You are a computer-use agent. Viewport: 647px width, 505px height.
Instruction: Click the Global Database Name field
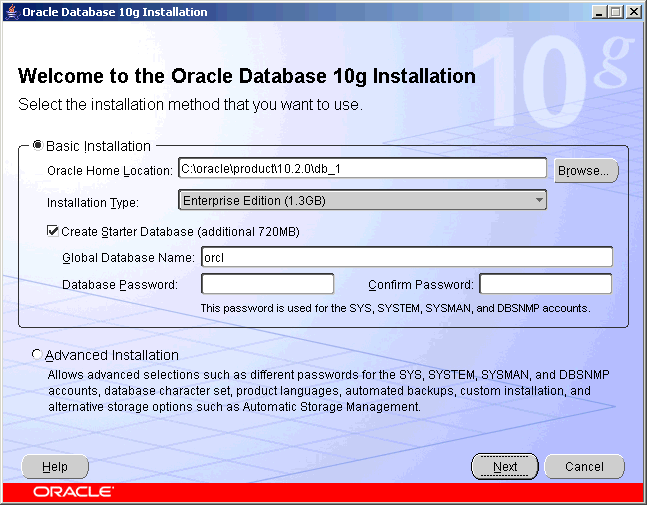pos(405,258)
